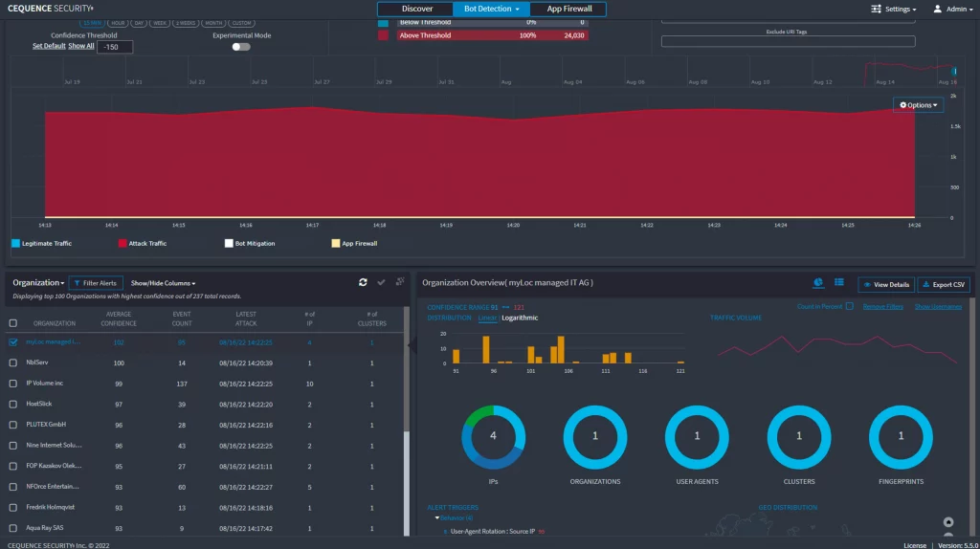Open the chart Options dropdown
Image resolution: width=980 pixels, height=549 pixels.
(918, 105)
